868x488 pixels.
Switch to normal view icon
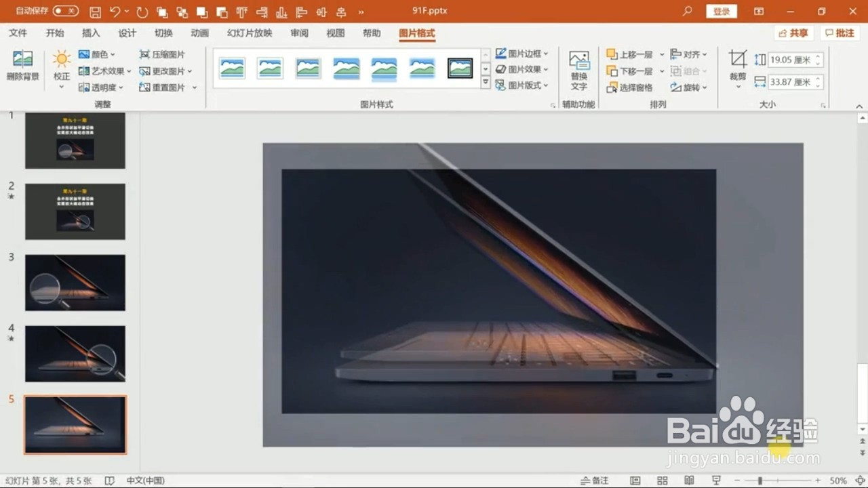click(635, 481)
